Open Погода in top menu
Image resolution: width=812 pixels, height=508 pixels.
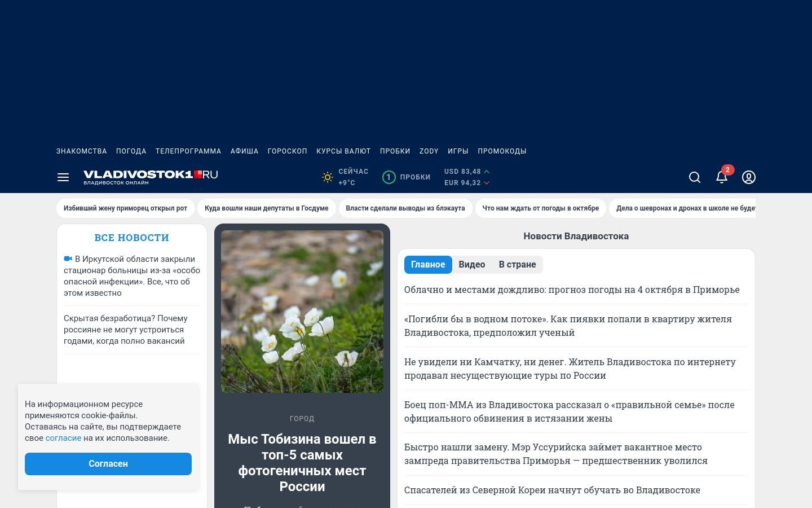pyautogui.click(x=131, y=151)
